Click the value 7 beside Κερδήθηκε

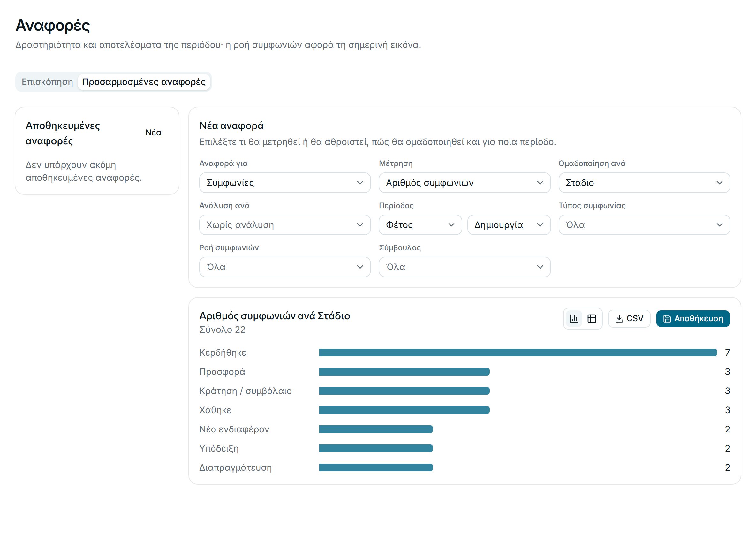click(727, 353)
